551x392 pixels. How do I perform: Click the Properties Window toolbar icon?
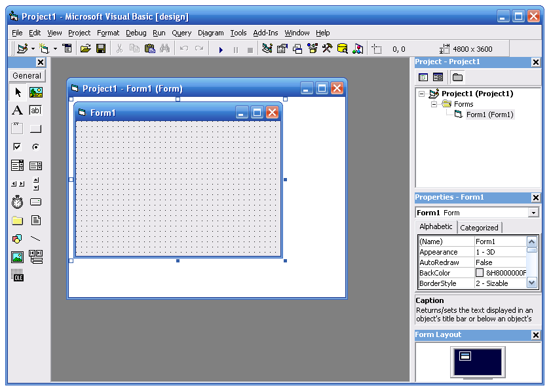pos(282,48)
